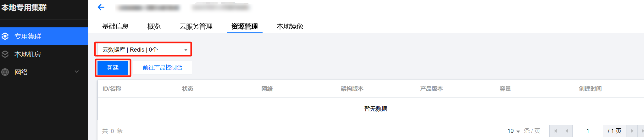Switch to the 基础信息 tab
The width and height of the screenshot is (644, 140).
[115, 26]
